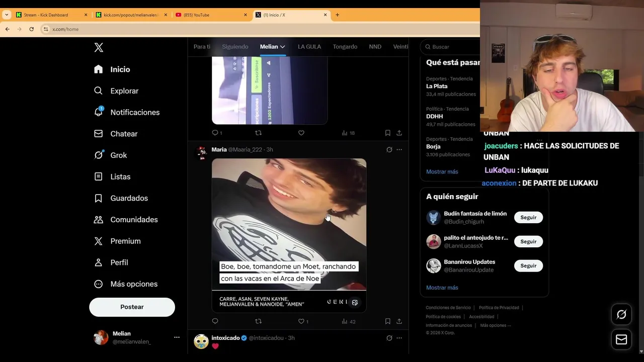Open the X logo home icon
This screenshot has width=644, height=362.
point(99,47)
